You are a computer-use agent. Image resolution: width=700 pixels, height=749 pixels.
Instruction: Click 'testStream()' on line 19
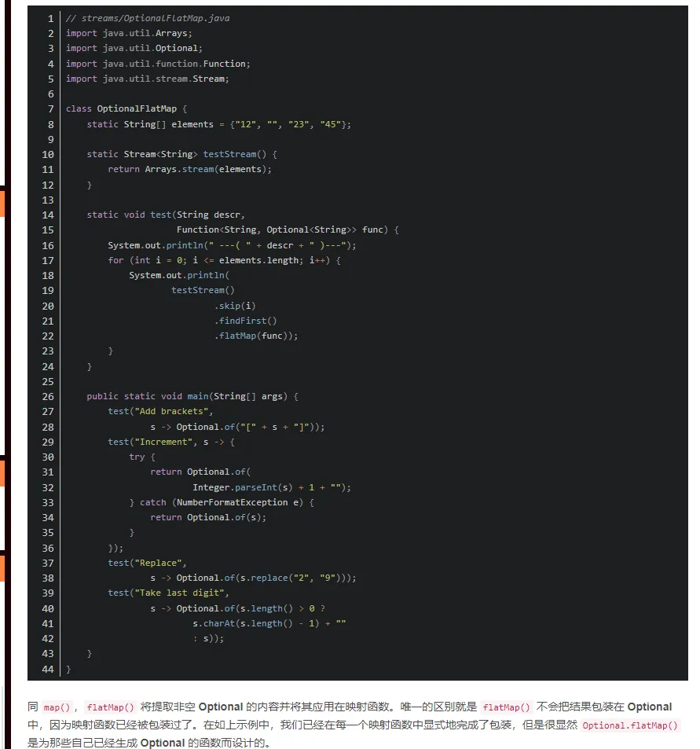point(203,290)
